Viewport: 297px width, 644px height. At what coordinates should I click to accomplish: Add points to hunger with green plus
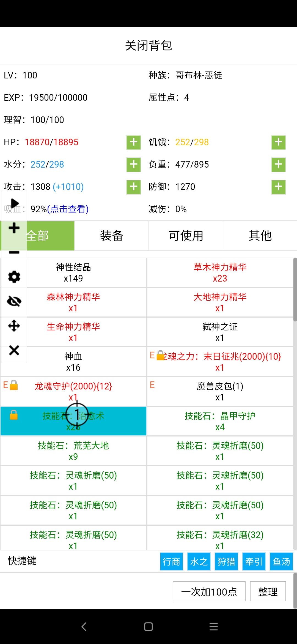pos(279,142)
